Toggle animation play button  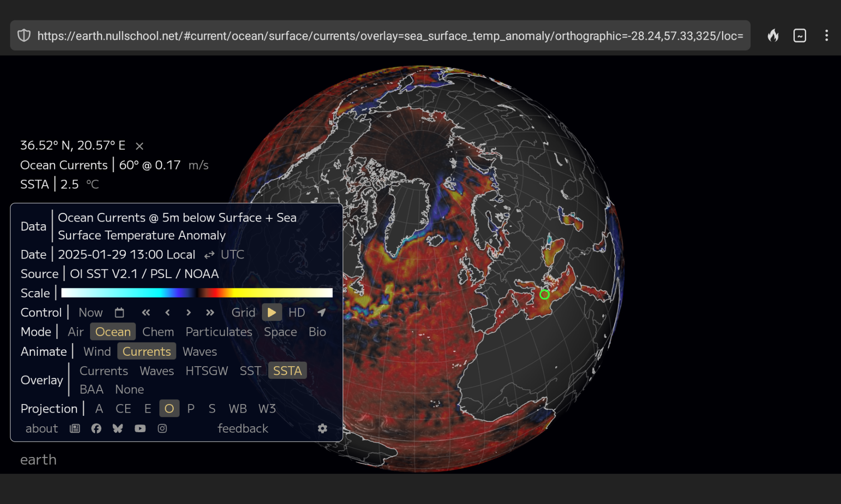[x=272, y=312]
